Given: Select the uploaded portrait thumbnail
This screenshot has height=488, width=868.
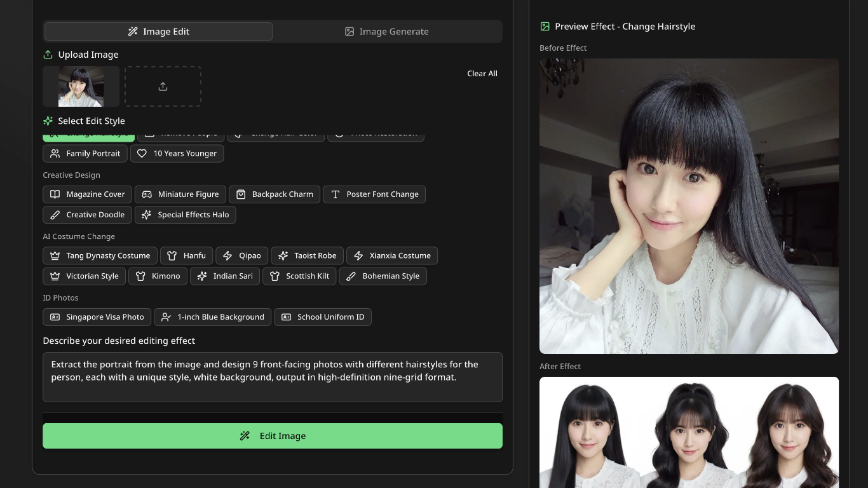Looking at the screenshot, I should (x=81, y=86).
